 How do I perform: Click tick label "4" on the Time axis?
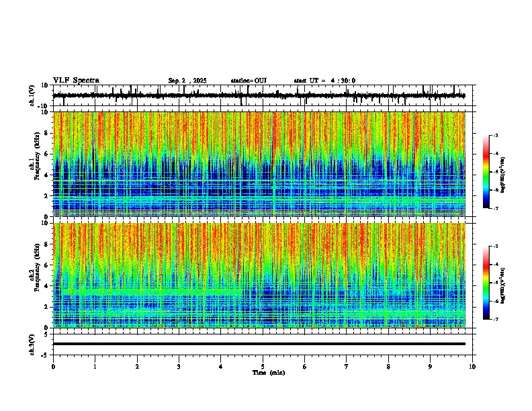(x=220, y=367)
